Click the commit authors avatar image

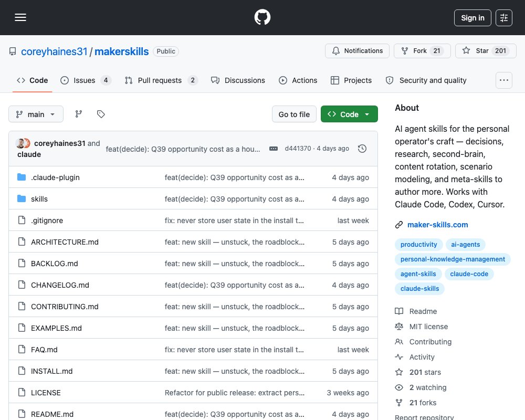[x=23, y=143]
